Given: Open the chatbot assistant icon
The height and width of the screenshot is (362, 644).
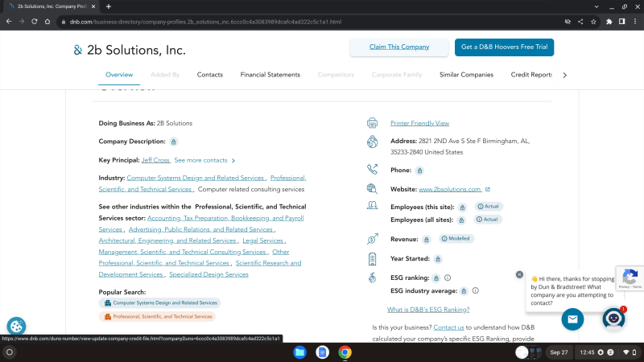Looking at the screenshot, I should pyautogui.click(x=613, y=319).
